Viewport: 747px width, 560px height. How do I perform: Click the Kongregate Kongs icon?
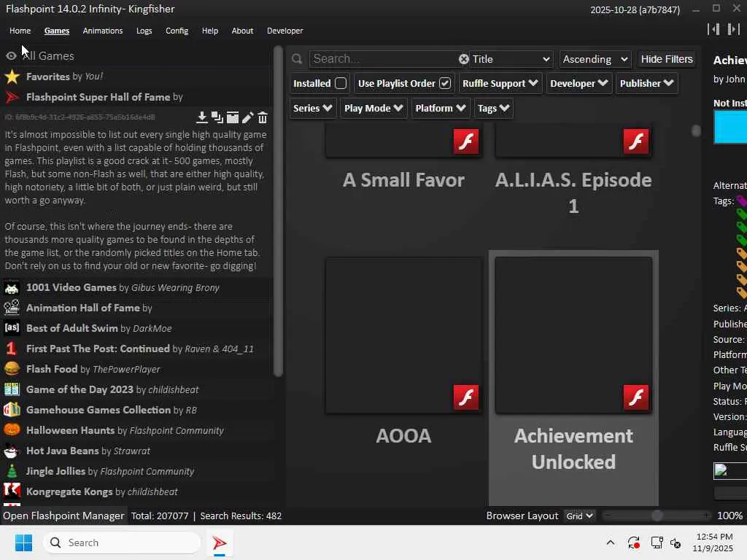(12, 491)
